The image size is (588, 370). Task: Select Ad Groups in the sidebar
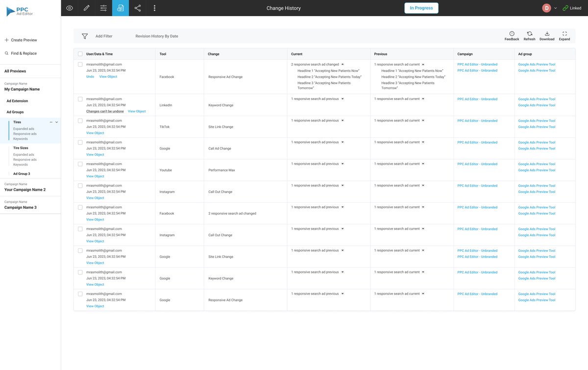point(15,112)
